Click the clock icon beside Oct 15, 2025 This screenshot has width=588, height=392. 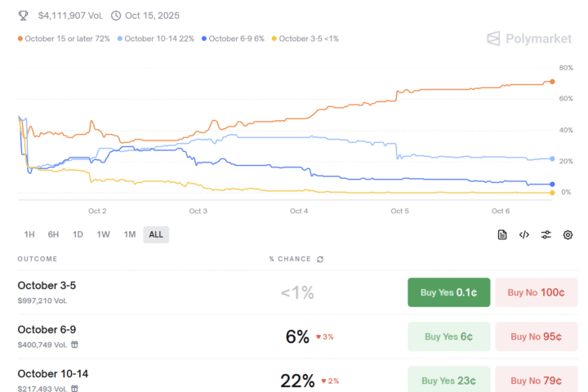tap(116, 16)
